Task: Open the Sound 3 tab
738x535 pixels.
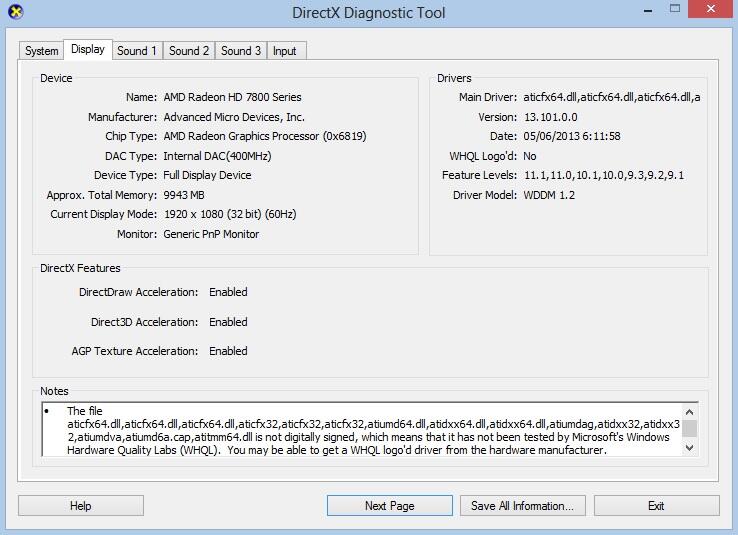Action: [x=241, y=51]
